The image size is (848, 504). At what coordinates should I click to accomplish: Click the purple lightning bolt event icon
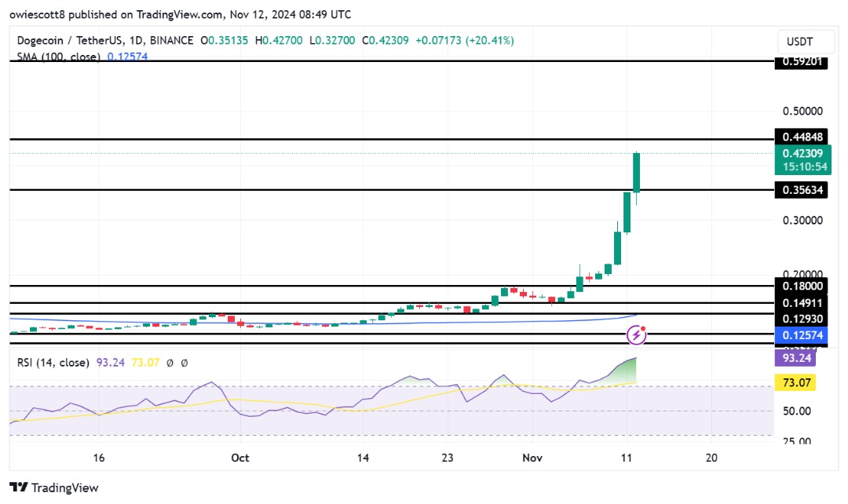(x=637, y=335)
